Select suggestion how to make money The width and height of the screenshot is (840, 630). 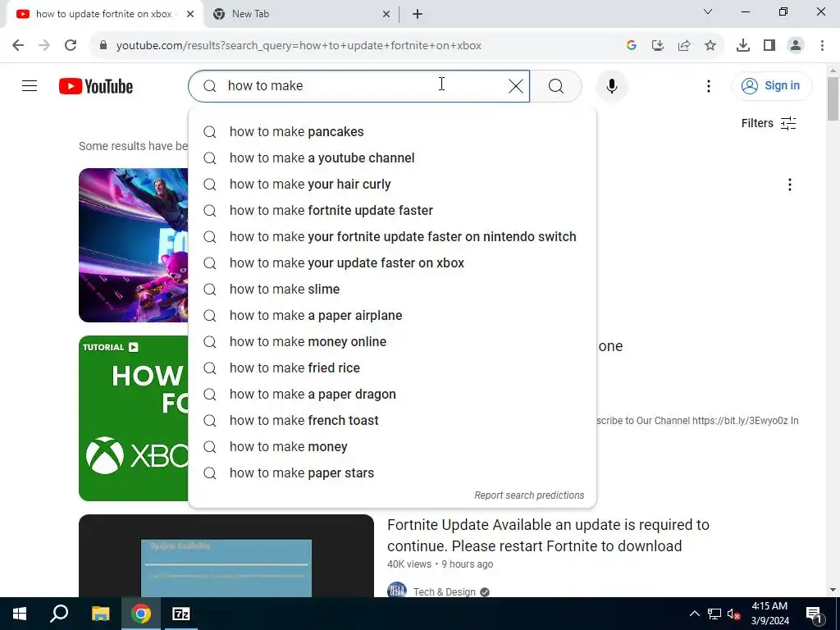(x=392, y=447)
